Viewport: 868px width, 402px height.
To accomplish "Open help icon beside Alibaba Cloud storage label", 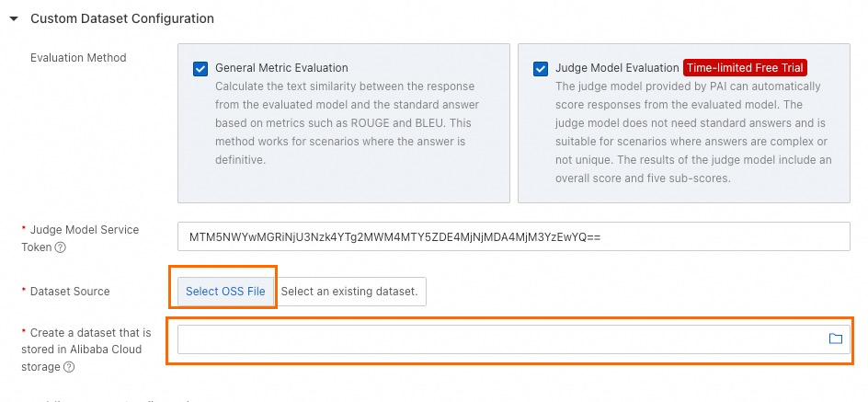I will coord(69,367).
